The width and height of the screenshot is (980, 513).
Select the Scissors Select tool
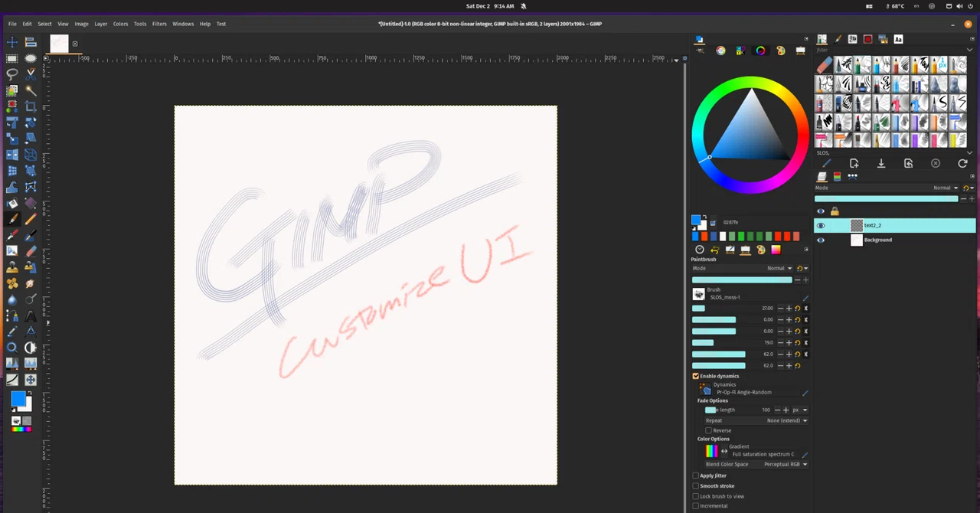31,74
